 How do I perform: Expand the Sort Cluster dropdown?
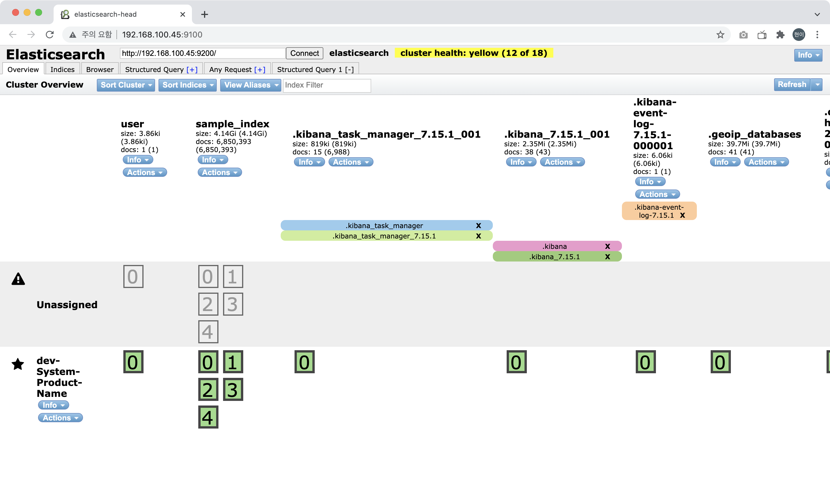[126, 85]
